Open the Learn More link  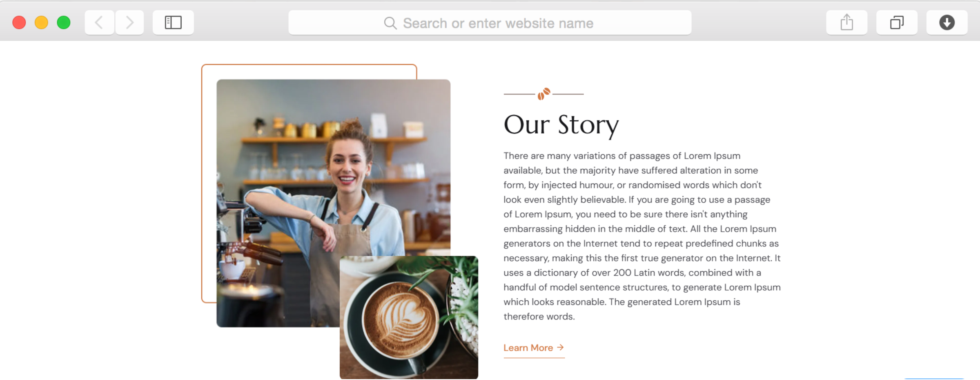tap(534, 348)
